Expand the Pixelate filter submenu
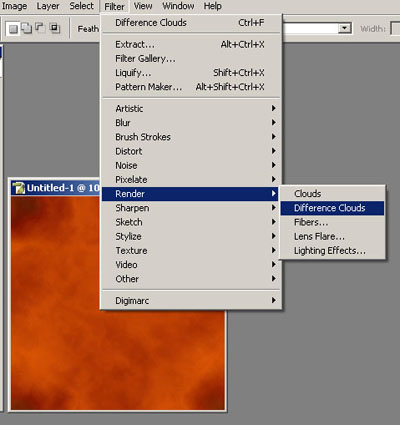This screenshot has height=425, width=400. point(191,179)
